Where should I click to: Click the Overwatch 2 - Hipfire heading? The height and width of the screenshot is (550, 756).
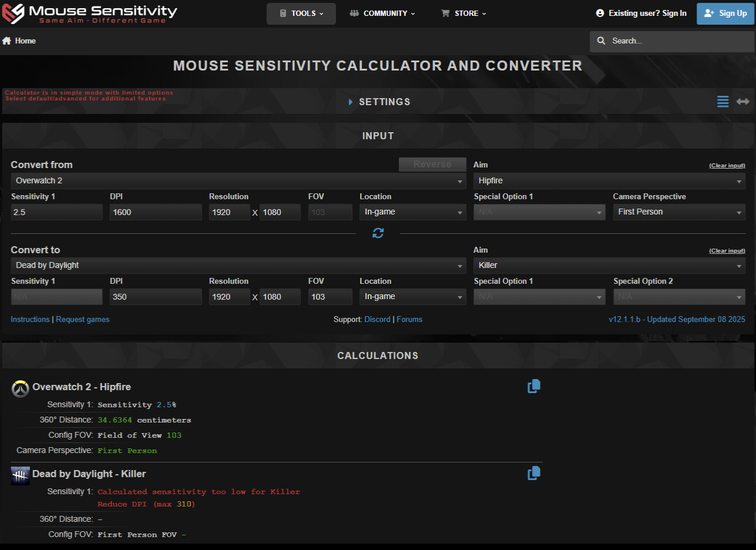coord(82,387)
